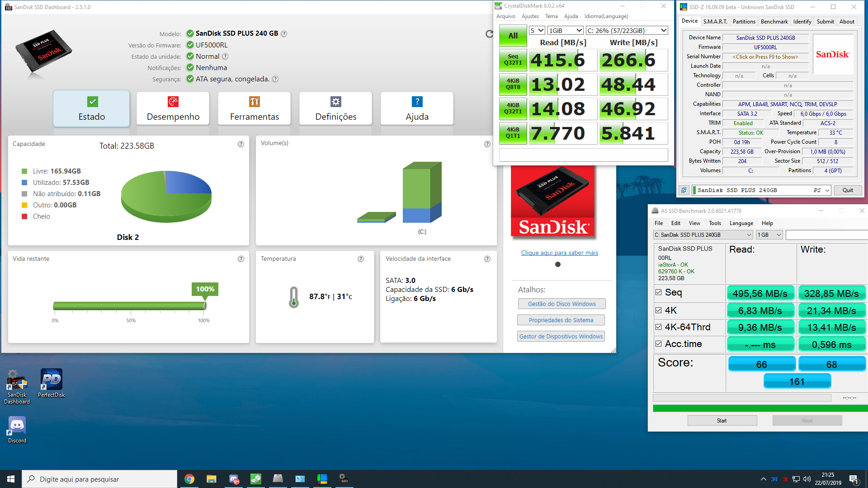Image resolution: width=868 pixels, height=488 pixels.
Task: Click the Quit button in SSD-Z
Action: (x=848, y=190)
